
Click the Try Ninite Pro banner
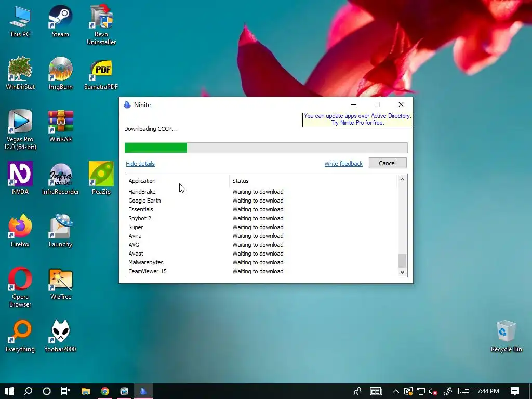tap(357, 119)
